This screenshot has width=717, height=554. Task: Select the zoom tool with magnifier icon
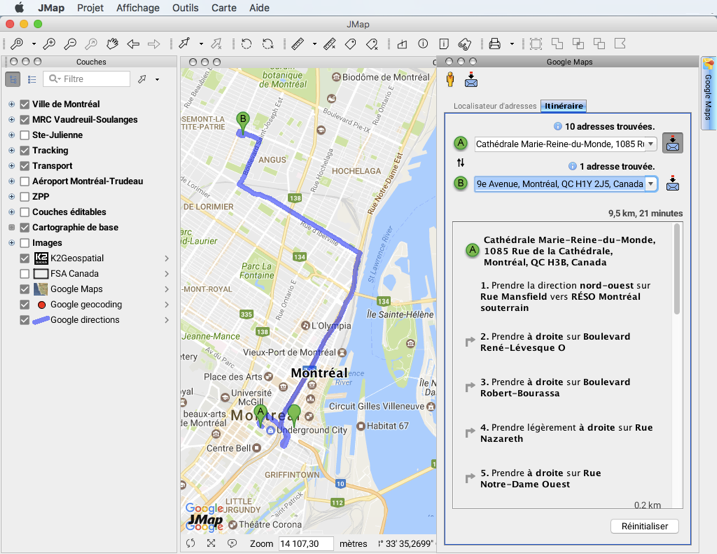pyautogui.click(x=17, y=44)
